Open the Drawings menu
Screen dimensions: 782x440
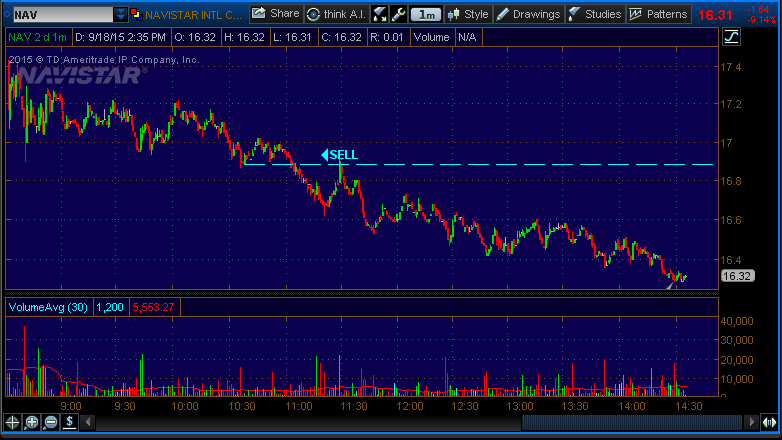(529, 14)
